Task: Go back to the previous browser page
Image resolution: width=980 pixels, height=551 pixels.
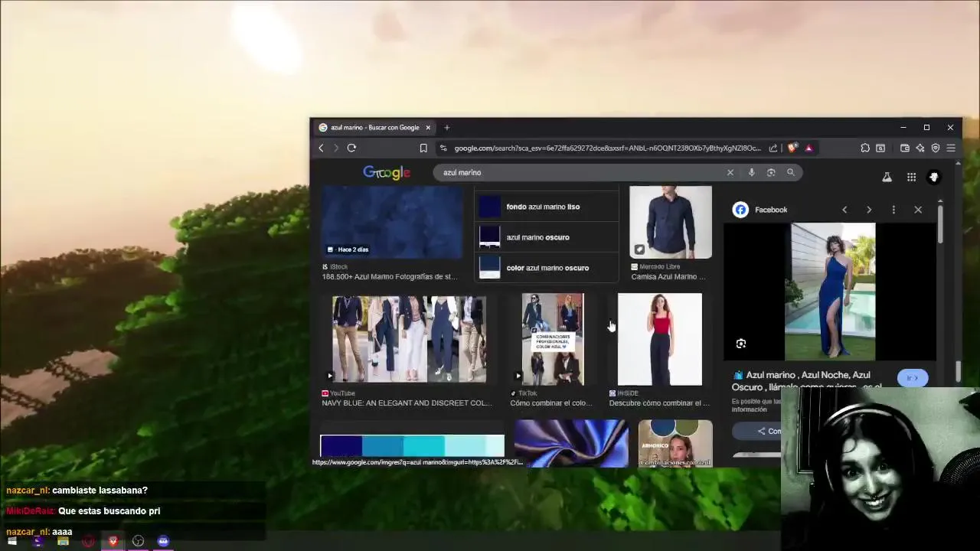Action: point(321,148)
